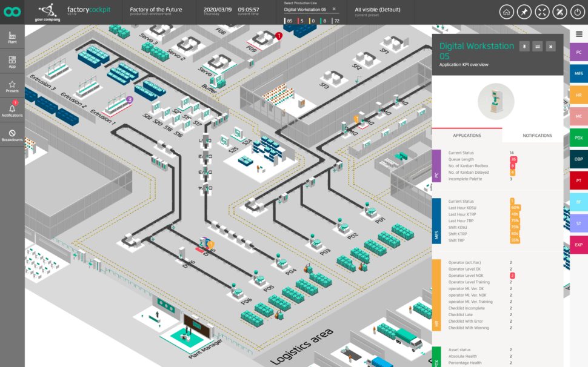Open the All visible (Default) preset selector
Viewport: 588px width, 367px height.
(378, 12)
